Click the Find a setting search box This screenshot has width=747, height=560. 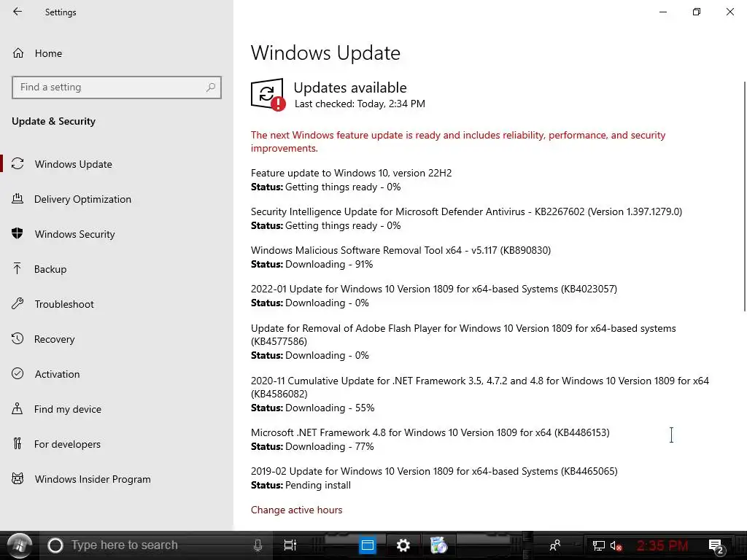click(x=116, y=87)
